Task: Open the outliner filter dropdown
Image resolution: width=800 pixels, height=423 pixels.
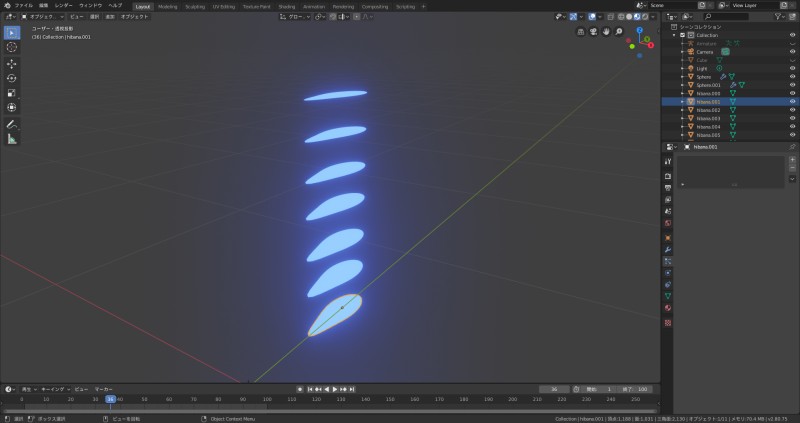Action: tap(781, 17)
